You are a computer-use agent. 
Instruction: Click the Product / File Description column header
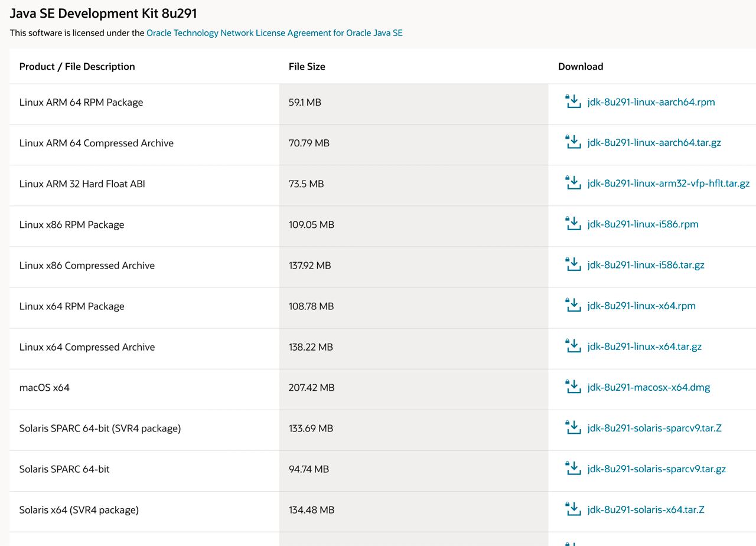pos(77,67)
